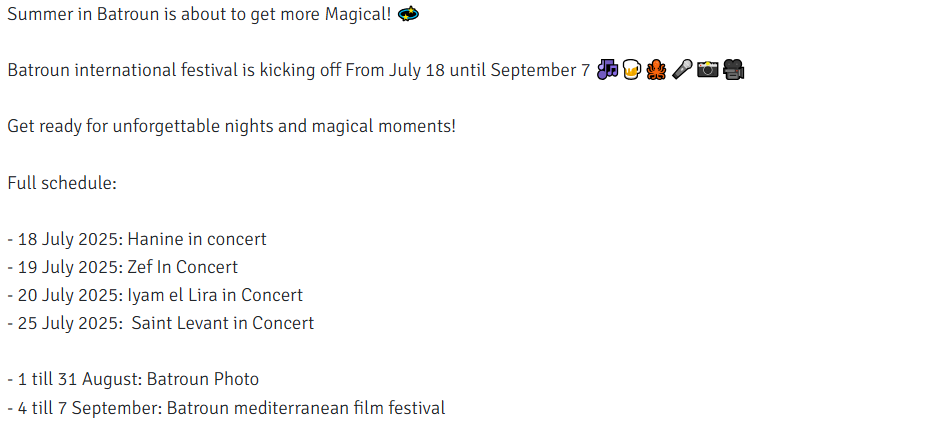The height and width of the screenshot is (445, 934).
Task: Click the 'Get ready for unforgettable nights' line
Action: [x=232, y=126]
